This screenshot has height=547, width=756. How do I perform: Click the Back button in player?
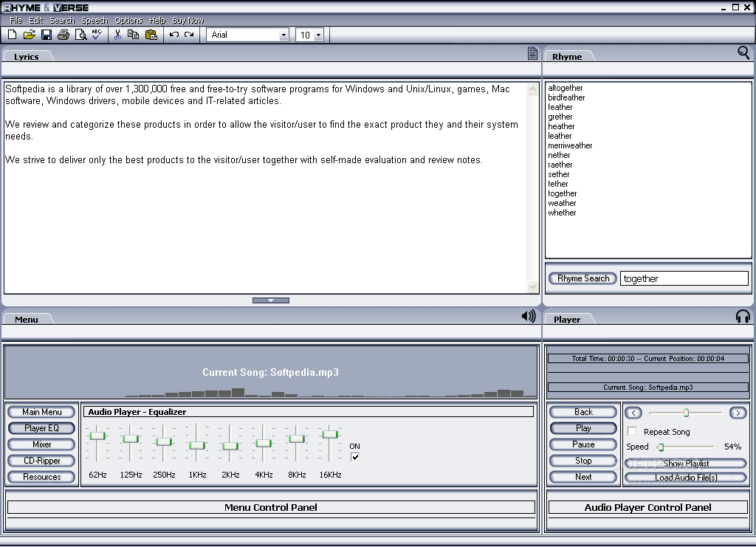pos(583,412)
